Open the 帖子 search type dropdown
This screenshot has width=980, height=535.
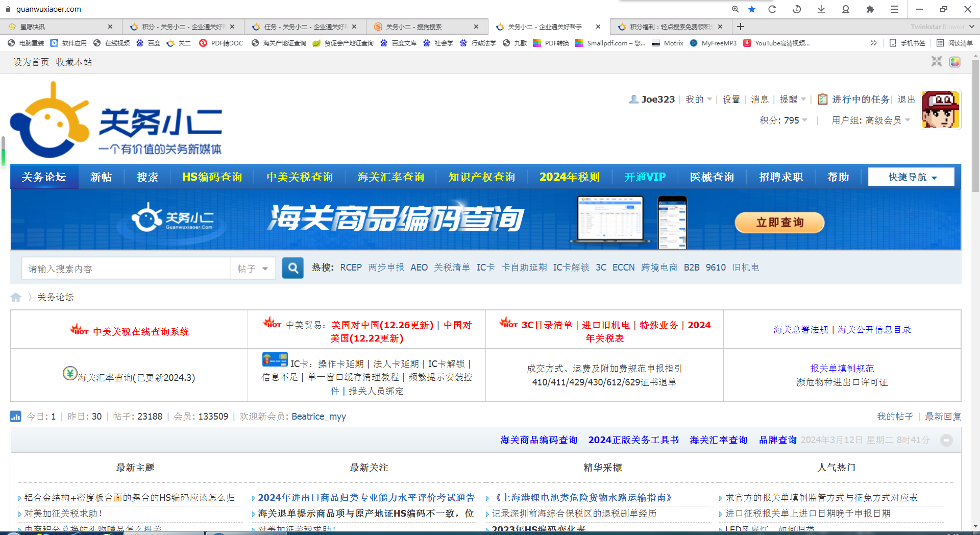pyautogui.click(x=253, y=269)
